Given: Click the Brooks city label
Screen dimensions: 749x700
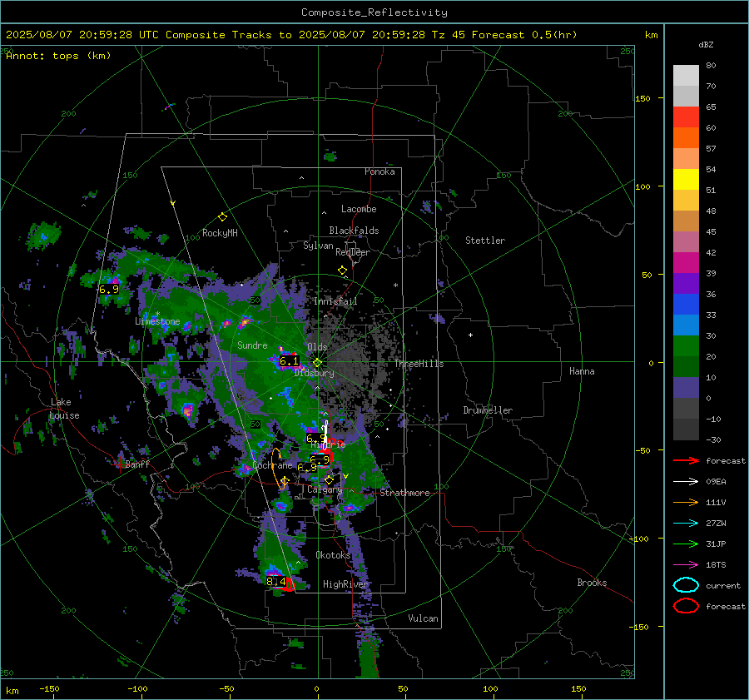Looking at the screenshot, I should [x=592, y=583].
